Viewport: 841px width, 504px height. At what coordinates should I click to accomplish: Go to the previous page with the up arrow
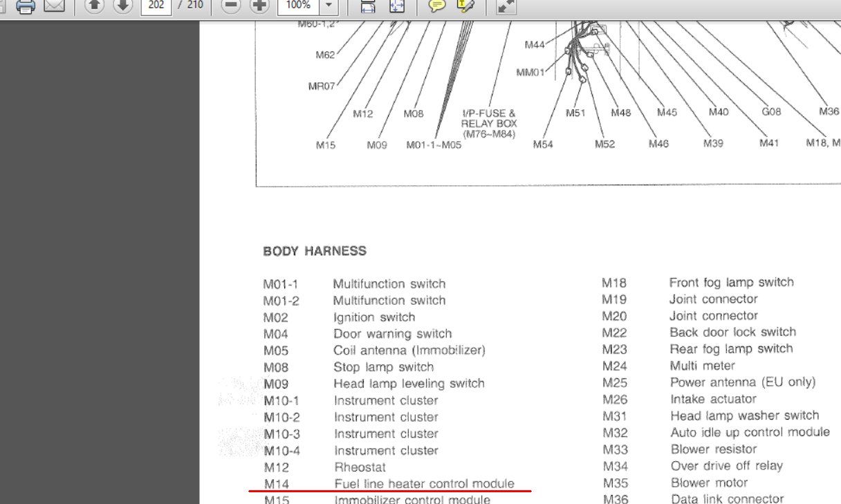click(94, 6)
